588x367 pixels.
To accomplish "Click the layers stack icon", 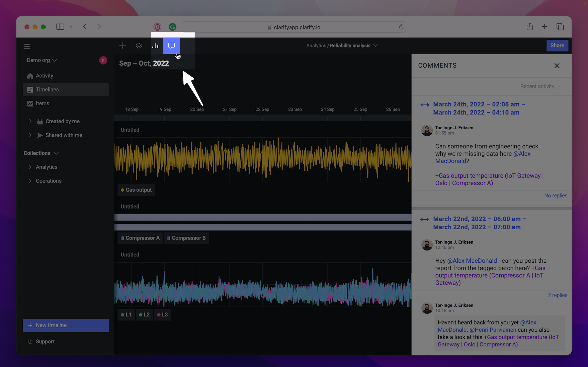I will pos(139,46).
